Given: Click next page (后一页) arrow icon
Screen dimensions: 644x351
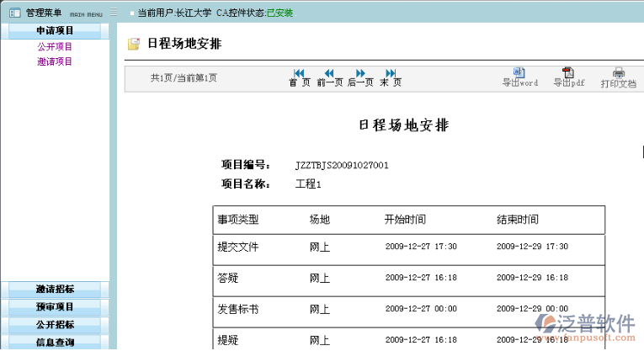Looking at the screenshot, I should [x=360, y=73].
